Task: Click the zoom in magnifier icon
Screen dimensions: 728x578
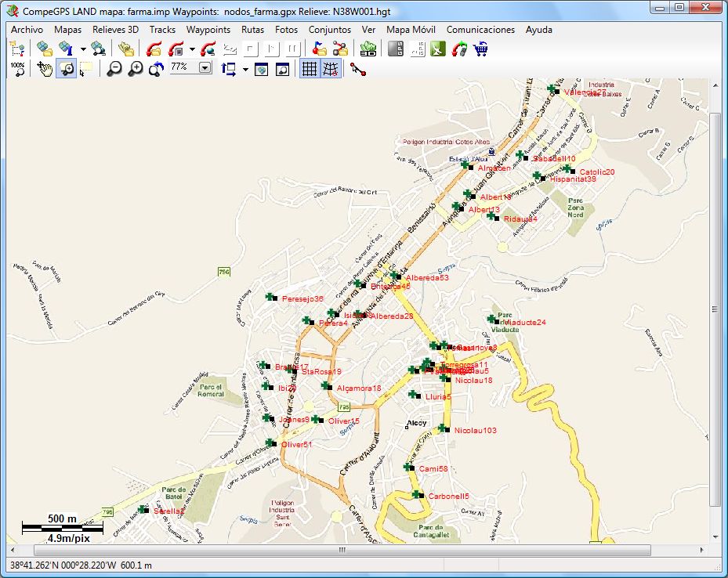Action: click(x=136, y=69)
